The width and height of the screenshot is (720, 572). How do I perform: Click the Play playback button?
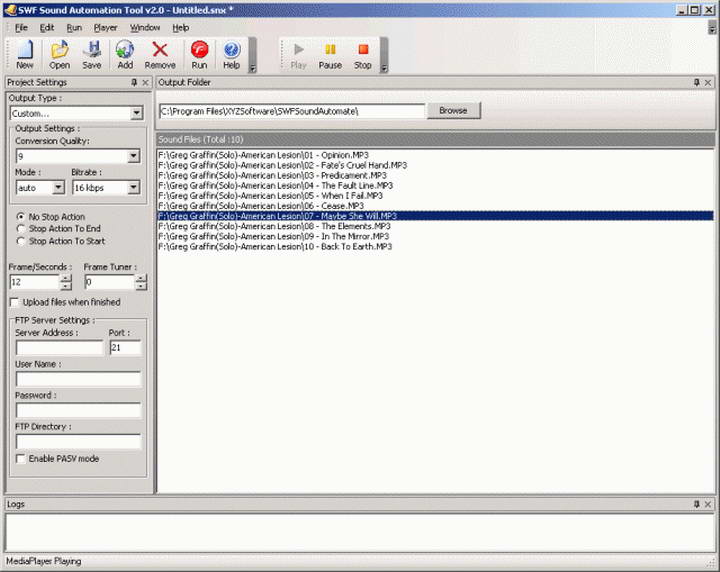click(x=298, y=55)
